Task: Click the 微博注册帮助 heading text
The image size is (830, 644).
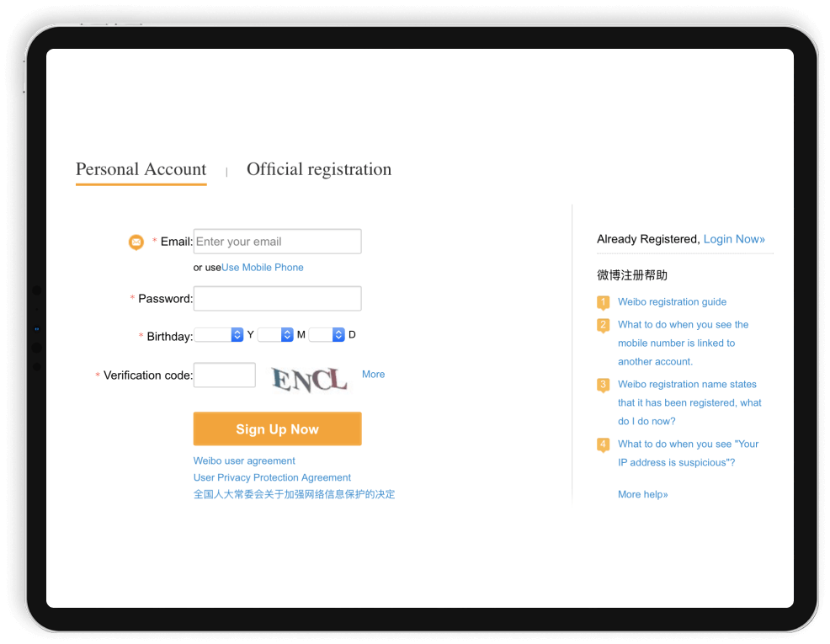Action: coord(632,275)
